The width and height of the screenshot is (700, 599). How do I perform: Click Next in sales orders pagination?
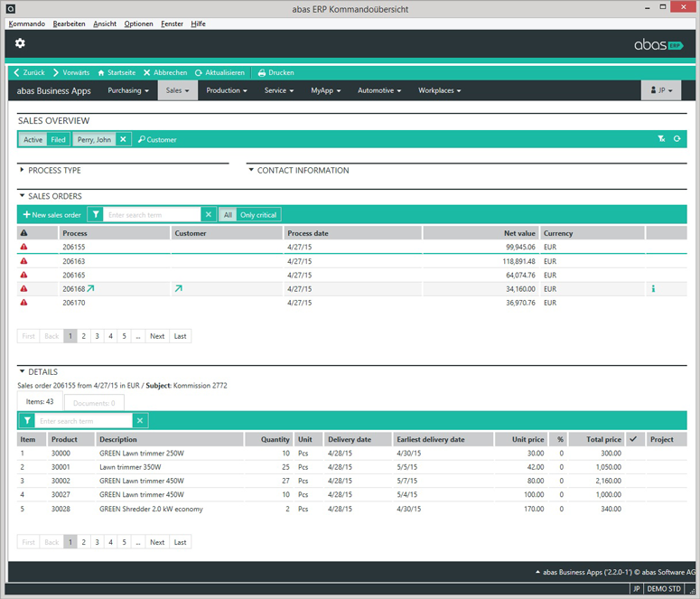point(157,336)
